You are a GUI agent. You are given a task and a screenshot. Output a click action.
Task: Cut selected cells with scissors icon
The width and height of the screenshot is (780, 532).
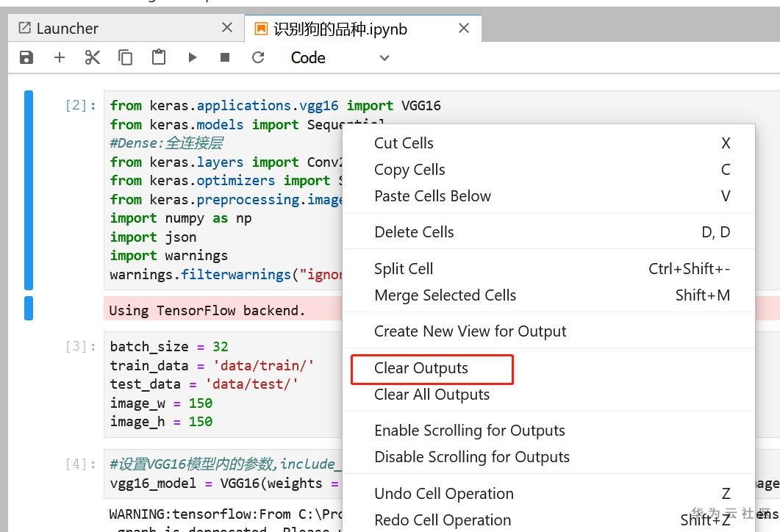pyautogui.click(x=93, y=57)
